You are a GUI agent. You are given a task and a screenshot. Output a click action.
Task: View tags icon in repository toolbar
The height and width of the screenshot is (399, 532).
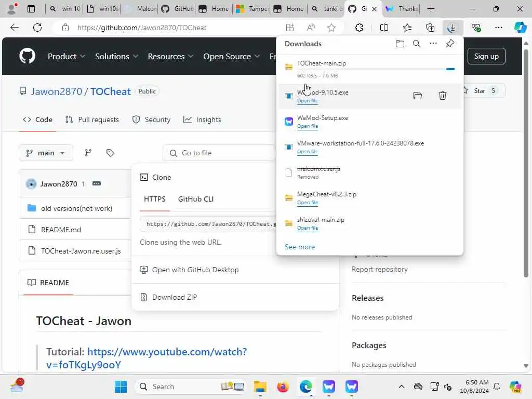(110, 153)
